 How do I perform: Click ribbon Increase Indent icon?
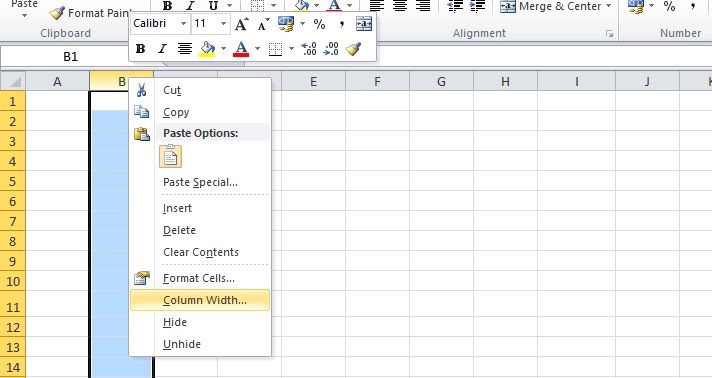477,5
